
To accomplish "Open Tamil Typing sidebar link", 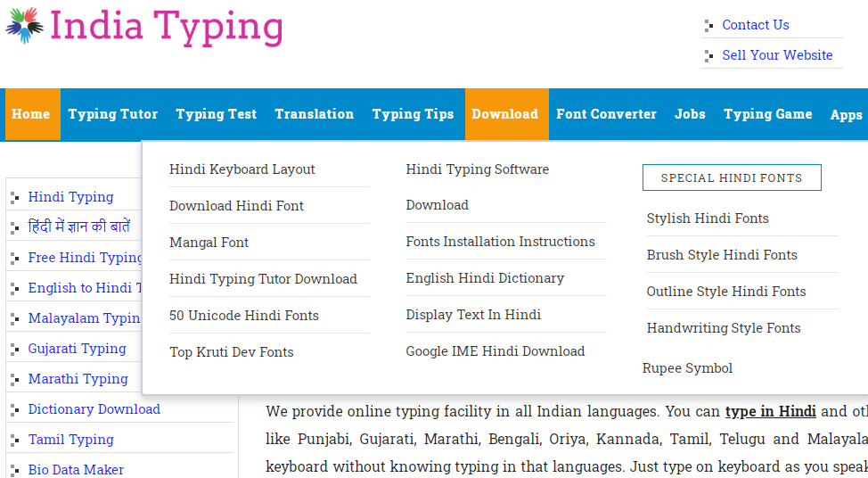I will [x=71, y=440].
